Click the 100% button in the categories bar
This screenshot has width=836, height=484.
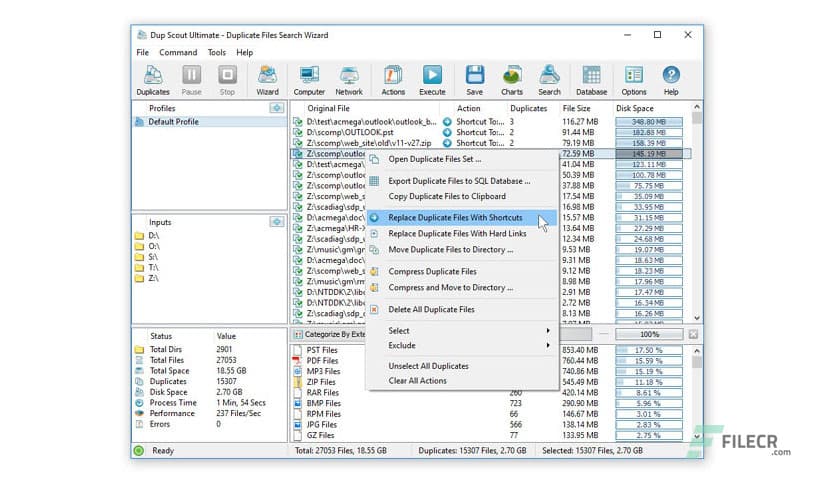click(649, 334)
